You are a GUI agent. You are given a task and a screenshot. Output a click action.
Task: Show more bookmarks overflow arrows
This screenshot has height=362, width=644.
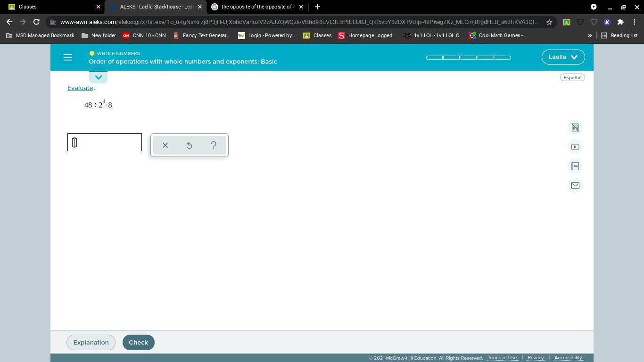(589, 35)
